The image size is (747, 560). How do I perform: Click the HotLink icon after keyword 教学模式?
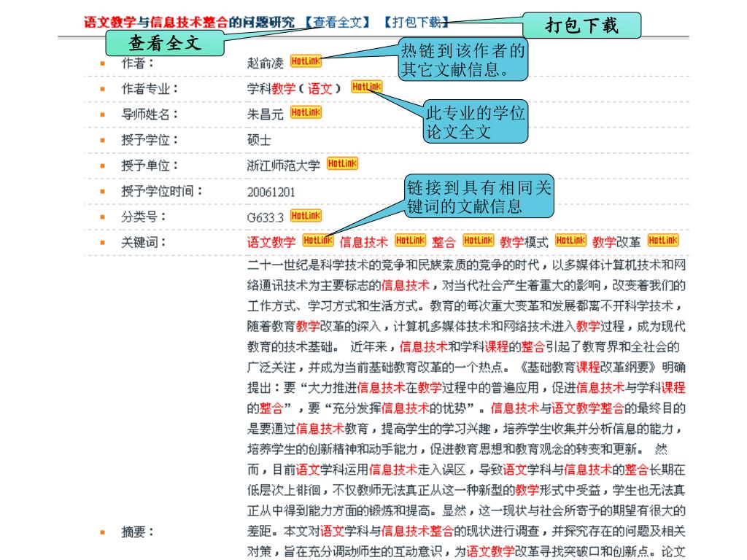pyautogui.click(x=570, y=241)
